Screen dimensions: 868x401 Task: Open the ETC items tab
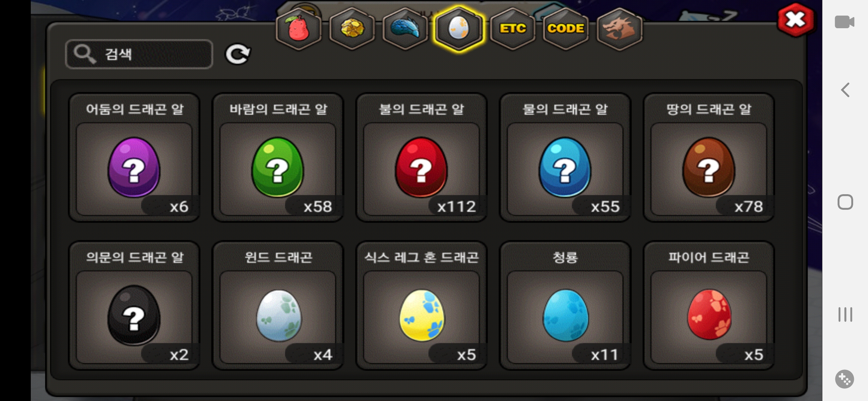point(513,29)
